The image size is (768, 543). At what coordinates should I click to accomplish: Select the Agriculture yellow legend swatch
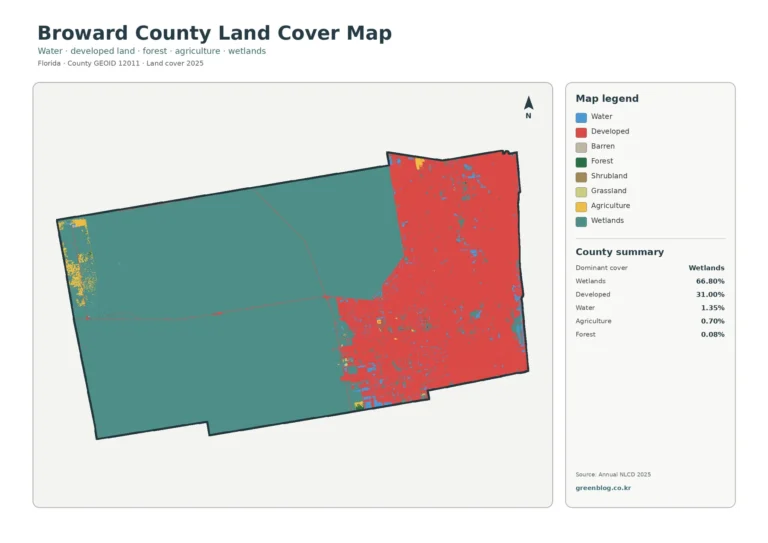[x=581, y=207]
